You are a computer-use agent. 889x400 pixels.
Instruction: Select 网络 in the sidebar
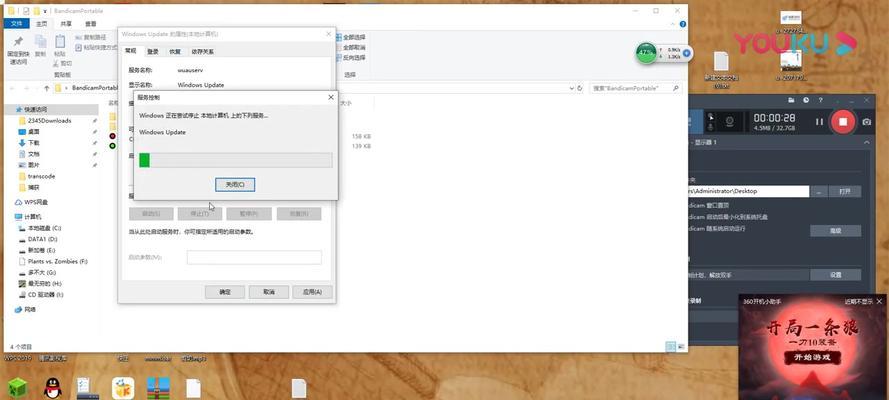29,310
